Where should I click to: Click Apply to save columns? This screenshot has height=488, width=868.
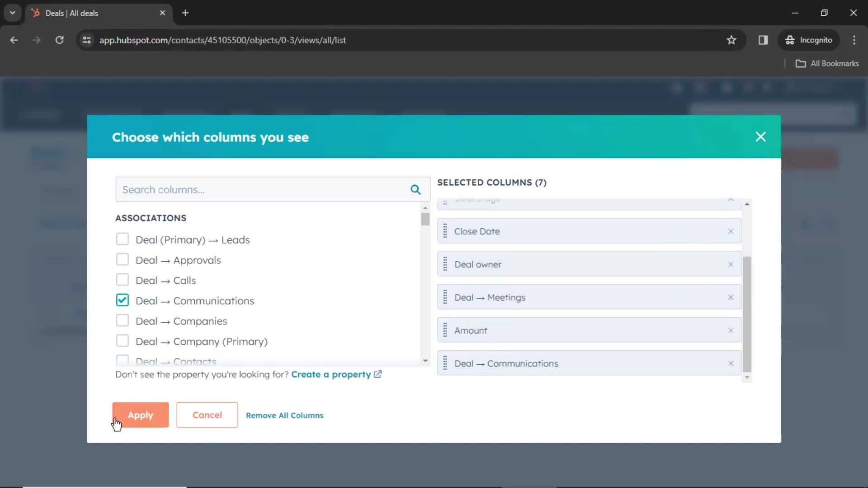coord(140,415)
